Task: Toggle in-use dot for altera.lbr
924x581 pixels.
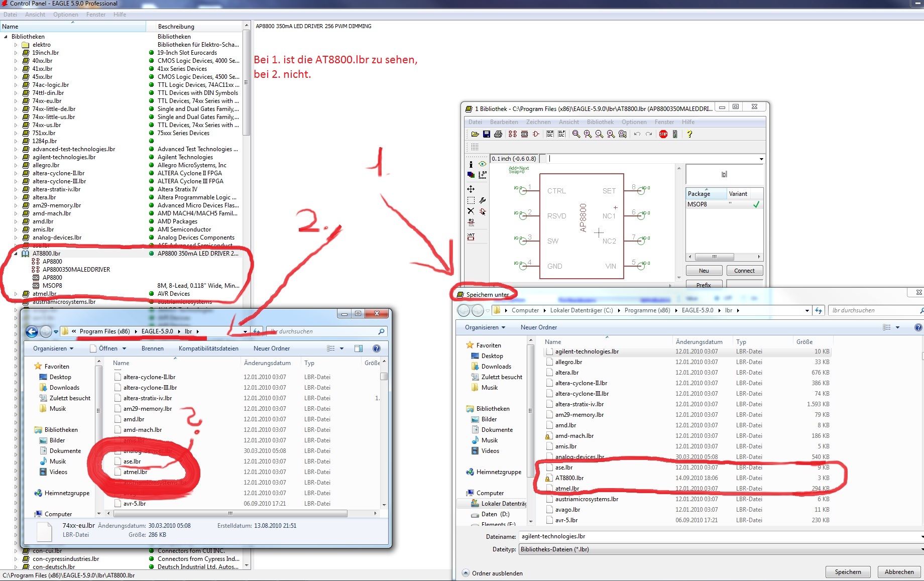Action: pos(151,197)
